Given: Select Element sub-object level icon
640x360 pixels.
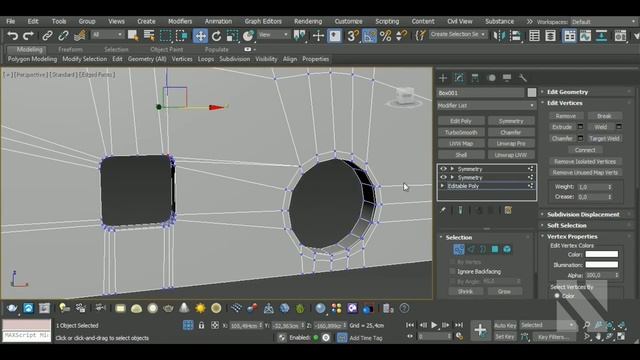Looking at the screenshot, I should pos(507,249).
